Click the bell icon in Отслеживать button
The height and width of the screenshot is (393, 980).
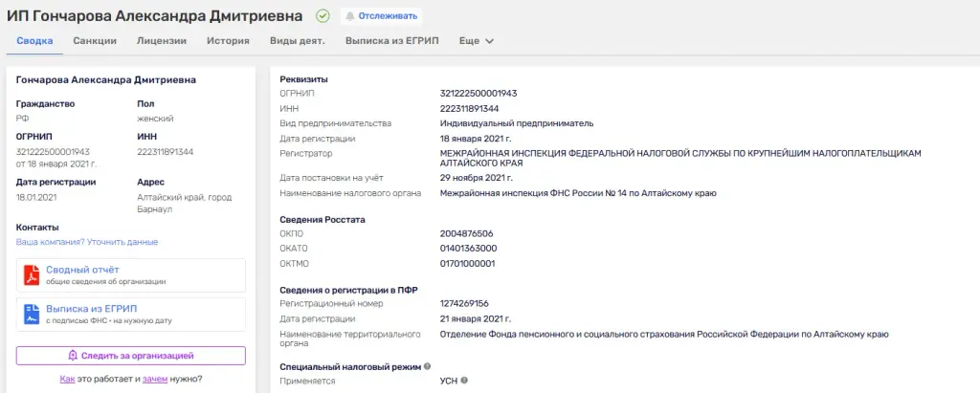350,16
